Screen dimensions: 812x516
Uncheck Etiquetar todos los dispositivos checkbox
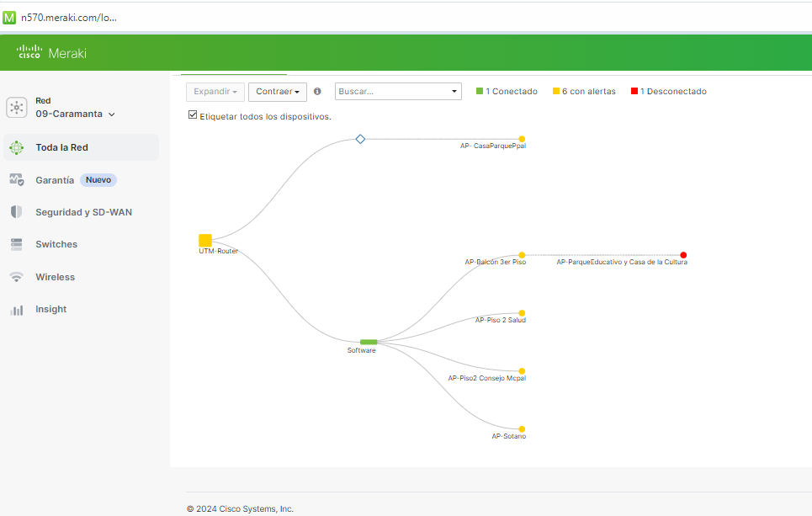(193, 115)
